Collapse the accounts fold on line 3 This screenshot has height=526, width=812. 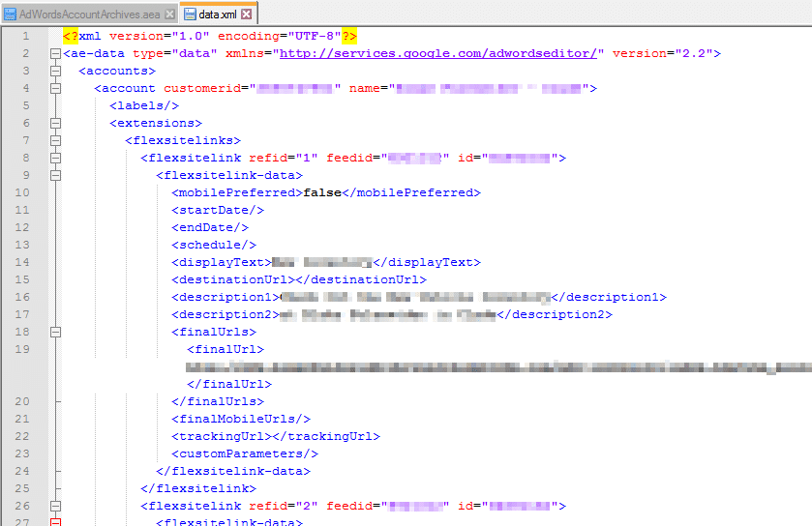pos(55,71)
